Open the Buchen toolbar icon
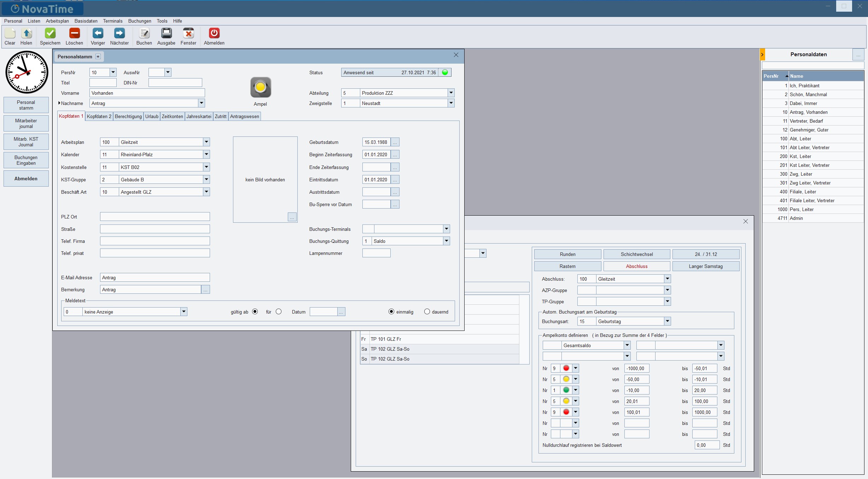 (144, 34)
